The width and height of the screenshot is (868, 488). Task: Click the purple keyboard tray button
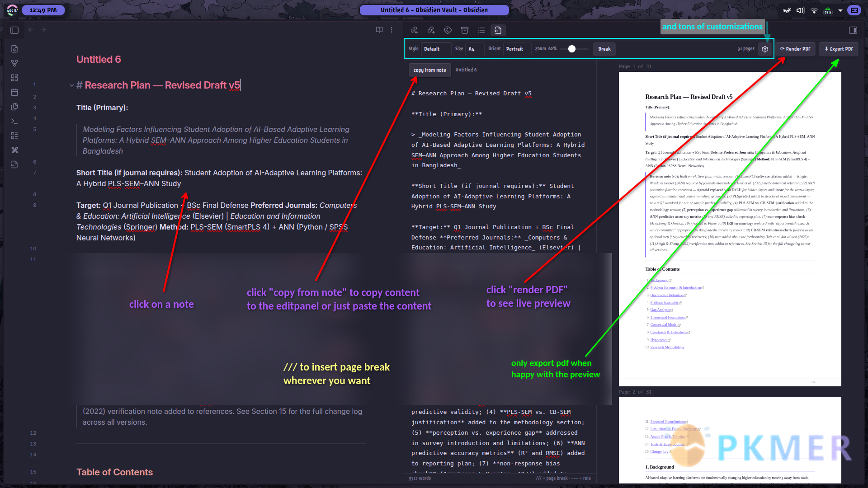tap(854, 10)
